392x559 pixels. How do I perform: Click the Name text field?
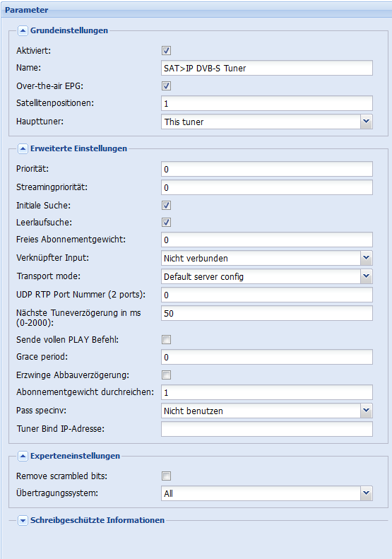pos(267,68)
